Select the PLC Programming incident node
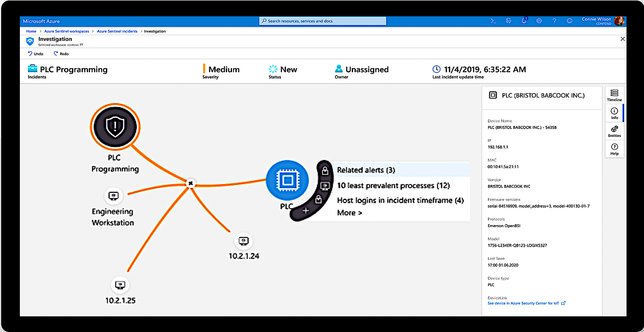Image resolution: width=644 pixels, height=332 pixels. [115, 127]
